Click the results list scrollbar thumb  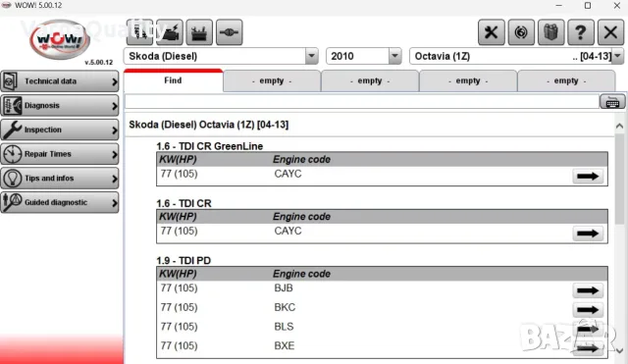pyautogui.click(x=619, y=179)
